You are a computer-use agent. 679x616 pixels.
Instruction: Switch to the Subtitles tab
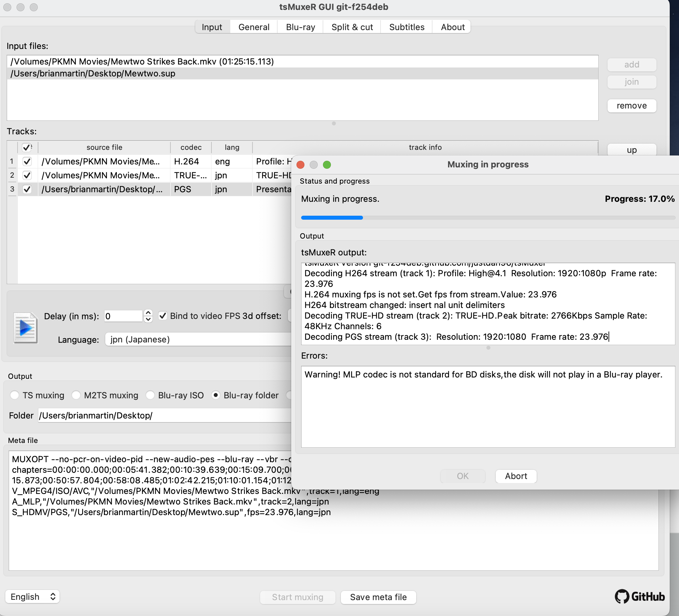pyautogui.click(x=407, y=27)
